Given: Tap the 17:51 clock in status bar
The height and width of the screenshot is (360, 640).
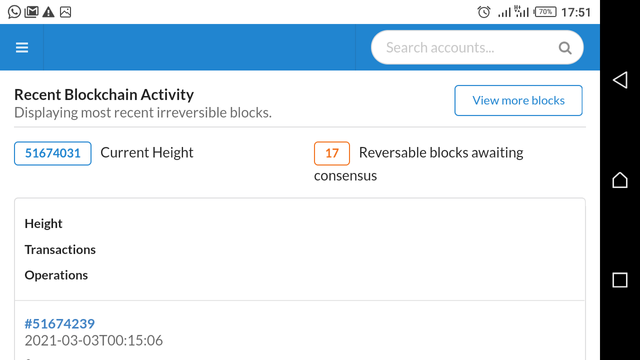Looking at the screenshot, I should tap(576, 12).
